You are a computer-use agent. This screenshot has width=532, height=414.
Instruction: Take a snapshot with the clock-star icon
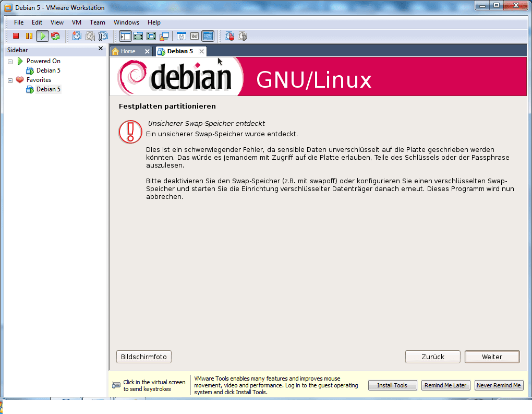pos(77,36)
